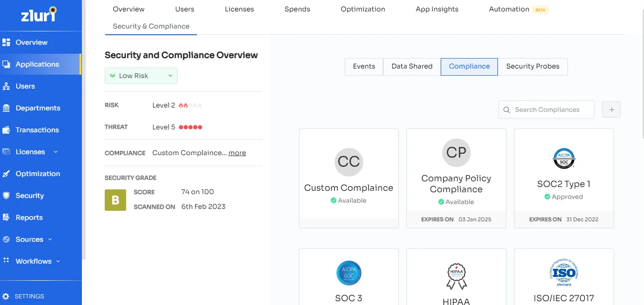Expand the Workflows submenu chevron
Image resolution: width=644 pixels, height=305 pixels.
point(58,261)
